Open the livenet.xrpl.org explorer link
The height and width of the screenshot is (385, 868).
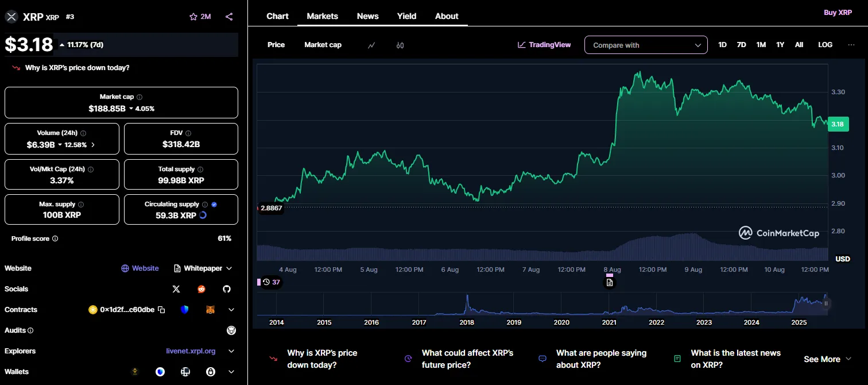pyautogui.click(x=191, y=351)
